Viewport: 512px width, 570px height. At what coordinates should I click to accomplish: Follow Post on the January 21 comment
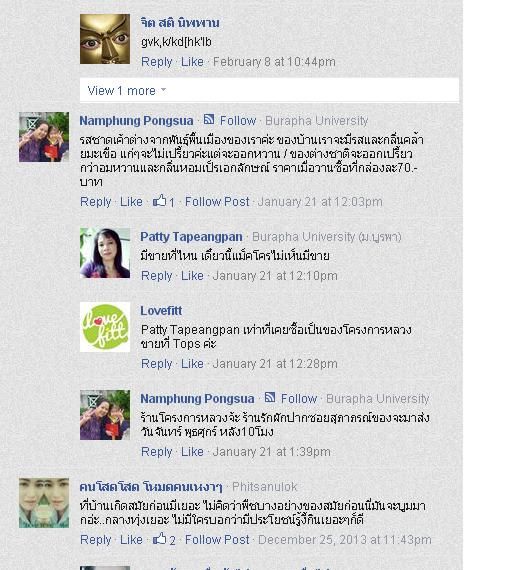click(217, 202)
